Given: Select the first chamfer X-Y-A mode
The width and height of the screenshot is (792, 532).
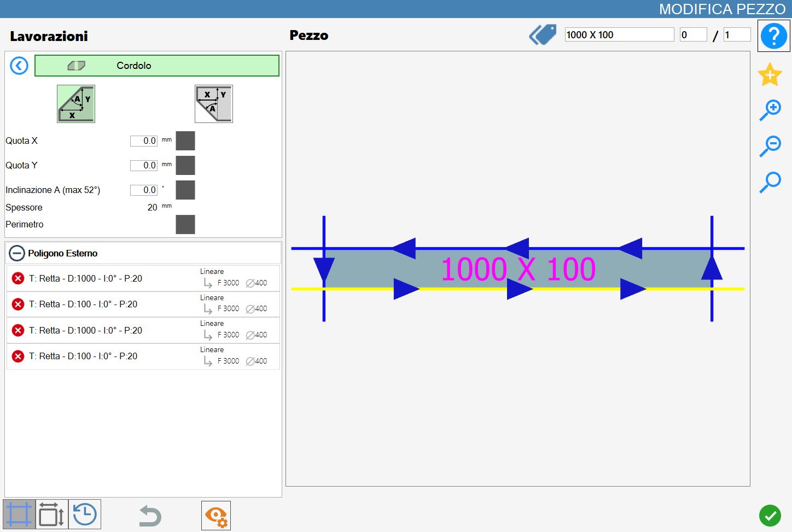Looking at the screenshot, I should [76, 104].
